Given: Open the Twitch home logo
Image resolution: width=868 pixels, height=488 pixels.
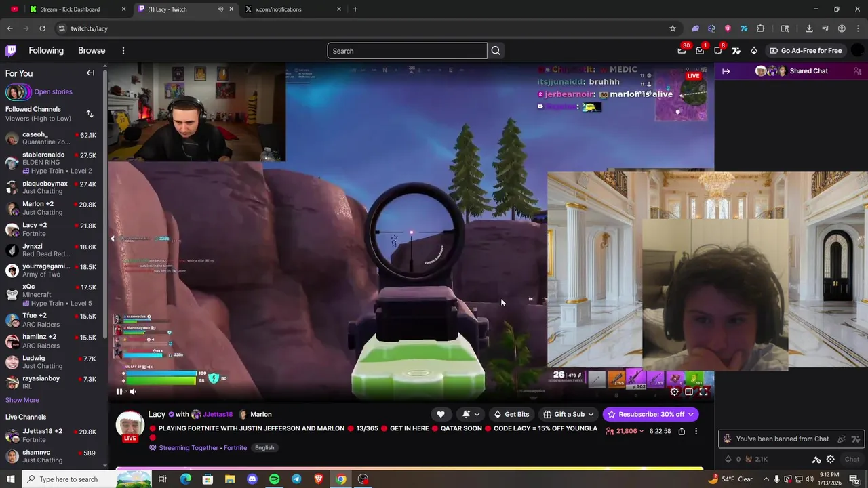Looking at the screenshot, I should click(x=11, y=51).
